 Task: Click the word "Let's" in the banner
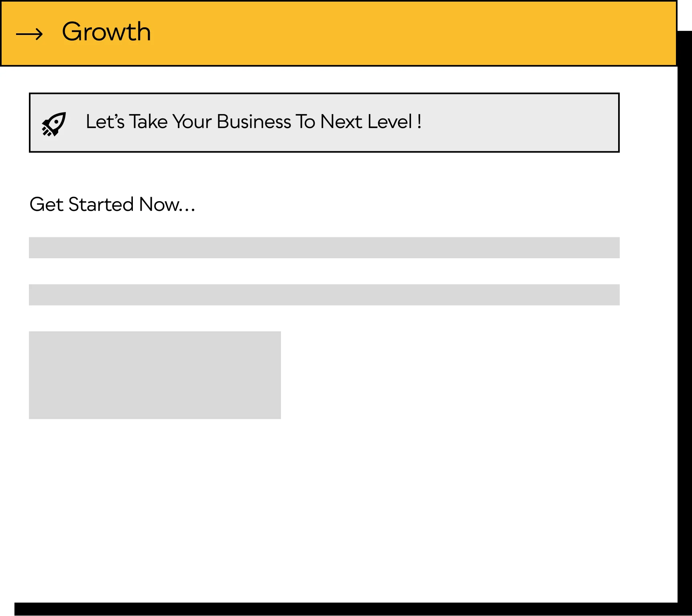[105, 122]
